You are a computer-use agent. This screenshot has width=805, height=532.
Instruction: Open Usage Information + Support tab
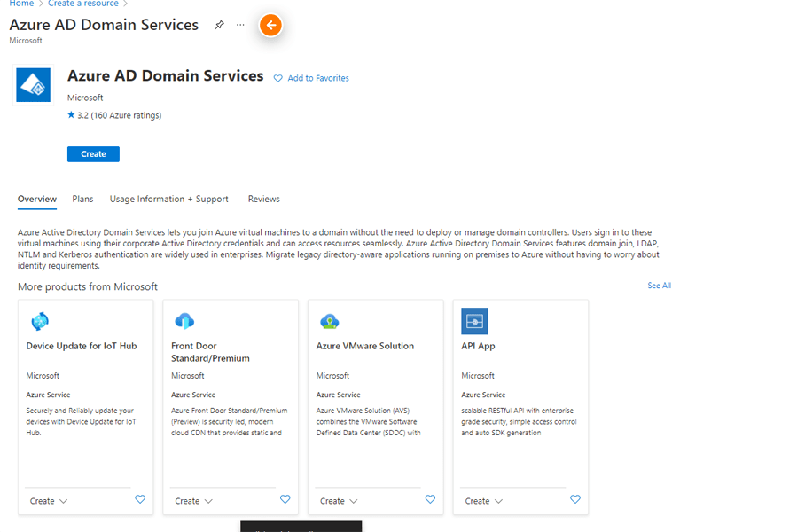tap(169, 199)
